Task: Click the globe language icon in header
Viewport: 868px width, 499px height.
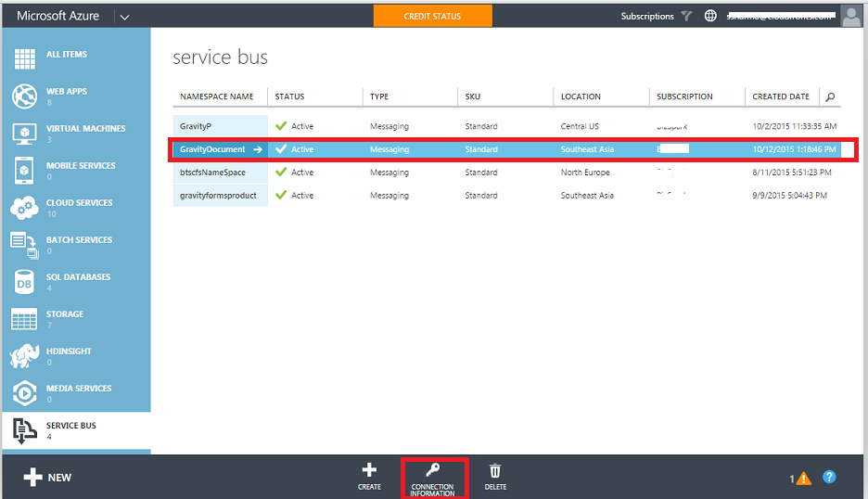Action: 711,16
